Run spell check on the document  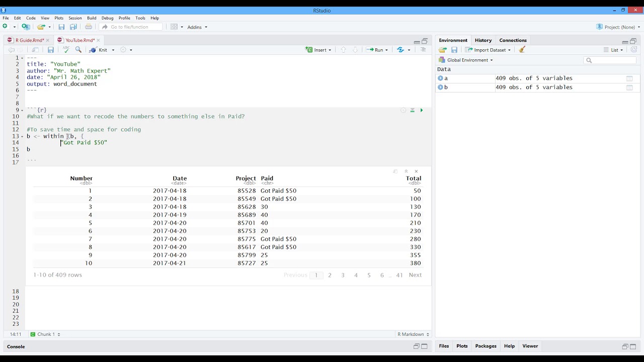tap(66, 50)
